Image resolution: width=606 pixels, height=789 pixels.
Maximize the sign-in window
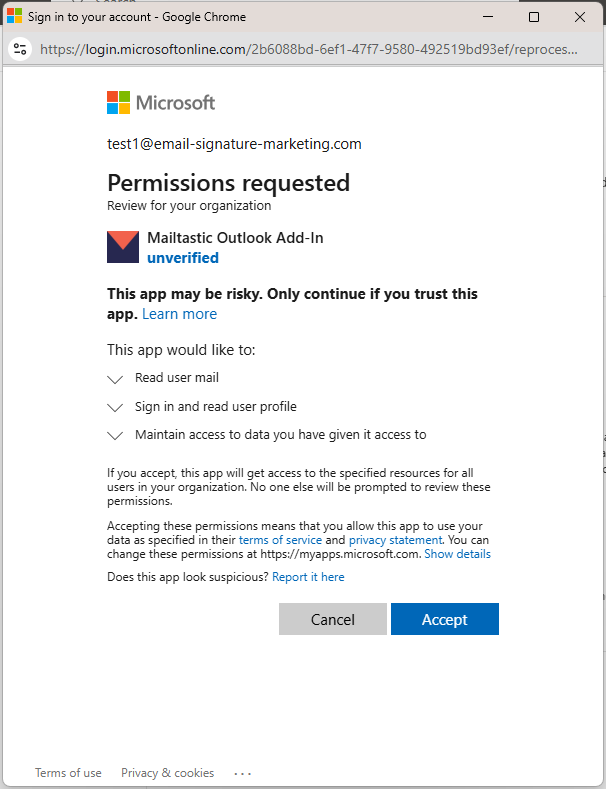534,17
